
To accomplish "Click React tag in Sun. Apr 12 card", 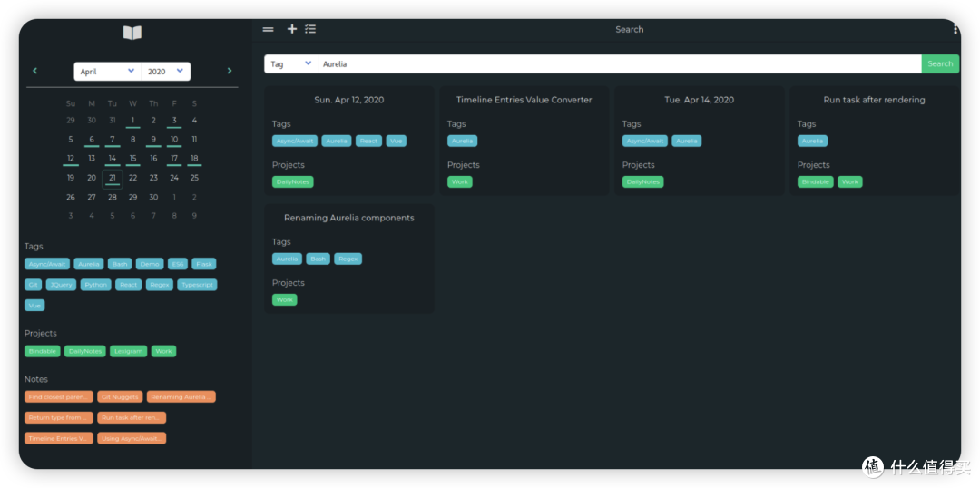I will click(x=368, y=141).
